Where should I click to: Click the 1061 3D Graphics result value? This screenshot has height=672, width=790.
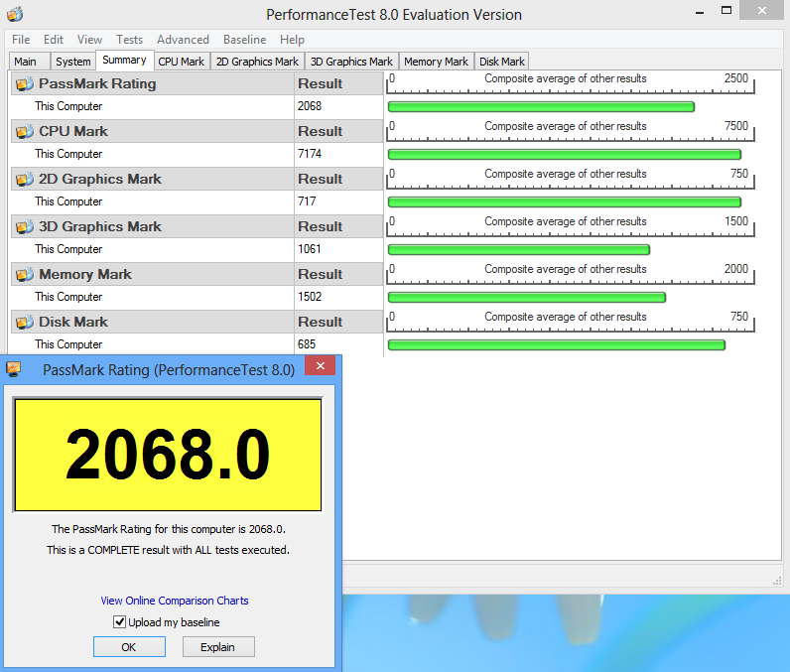click(310, 249)
